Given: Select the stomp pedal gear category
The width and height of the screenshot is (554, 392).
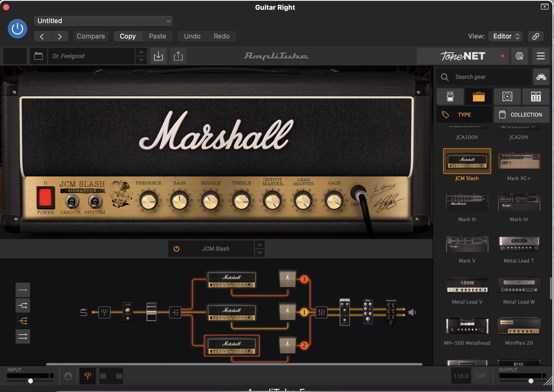Looking at the screenshot, I should pyautogui.click(x=450, y=97).
